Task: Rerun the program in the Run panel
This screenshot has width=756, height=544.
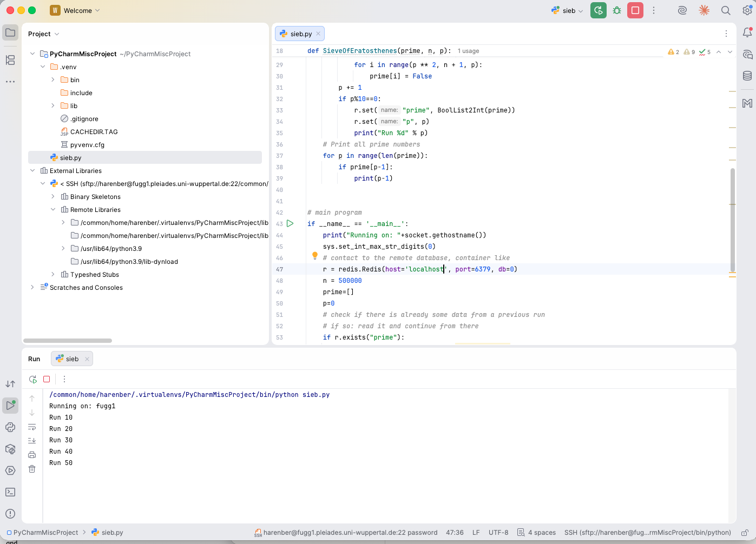Action: (32, 379)
